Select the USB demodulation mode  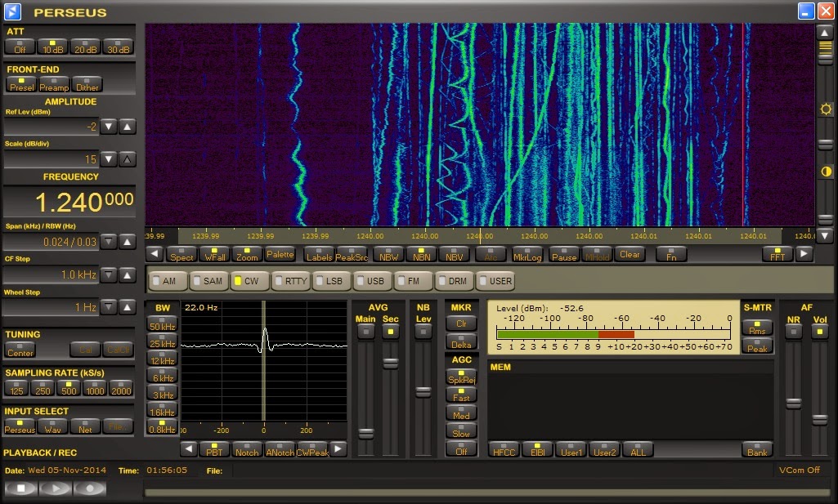(373, 281)
